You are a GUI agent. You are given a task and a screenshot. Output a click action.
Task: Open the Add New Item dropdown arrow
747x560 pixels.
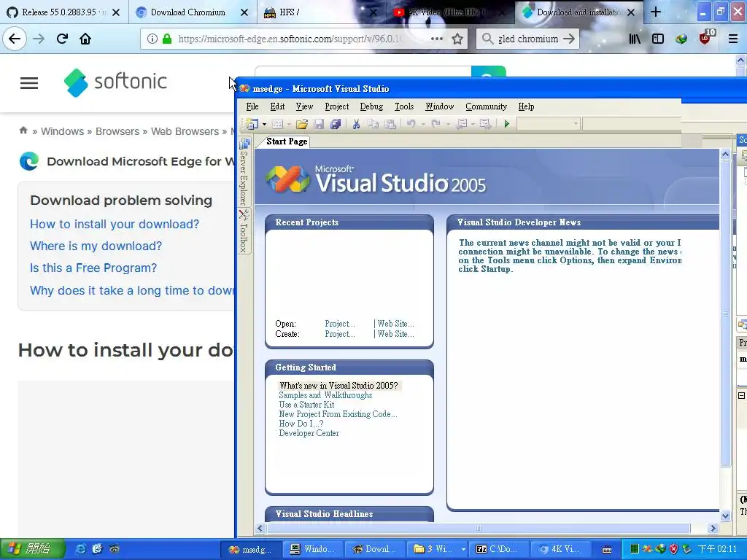click(x=289, y=124)
